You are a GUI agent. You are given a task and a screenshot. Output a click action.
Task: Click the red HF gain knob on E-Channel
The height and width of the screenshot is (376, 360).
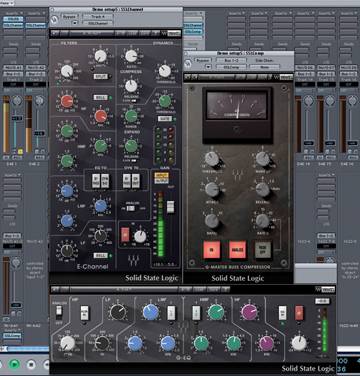tap(67, 101)
